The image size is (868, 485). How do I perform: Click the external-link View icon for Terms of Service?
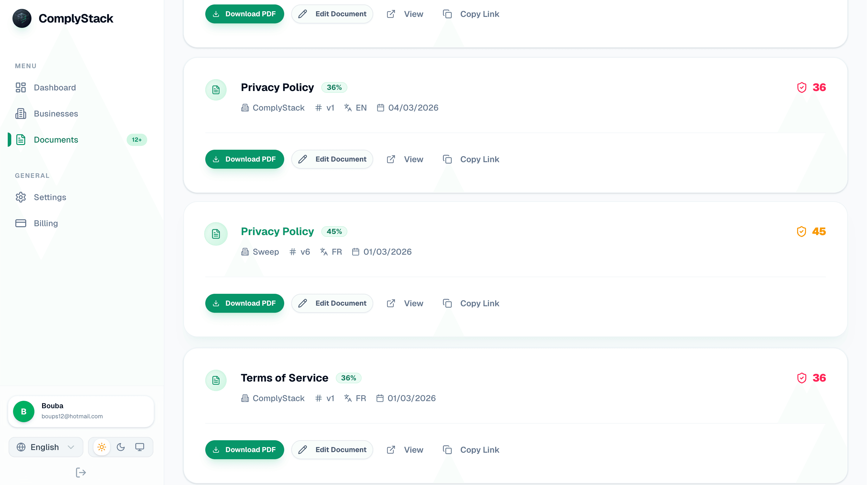(391, 450)
